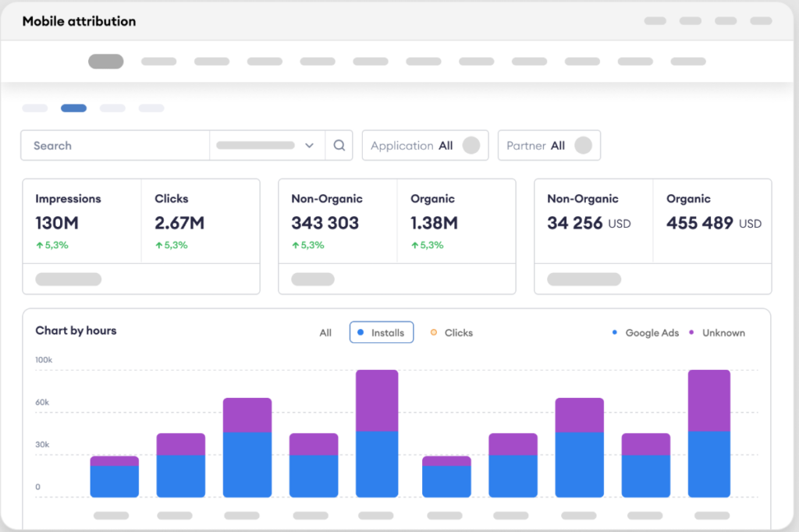Click the Impressions green up-arrow indicator
799x532 pixels.
[x=39, y=245]
